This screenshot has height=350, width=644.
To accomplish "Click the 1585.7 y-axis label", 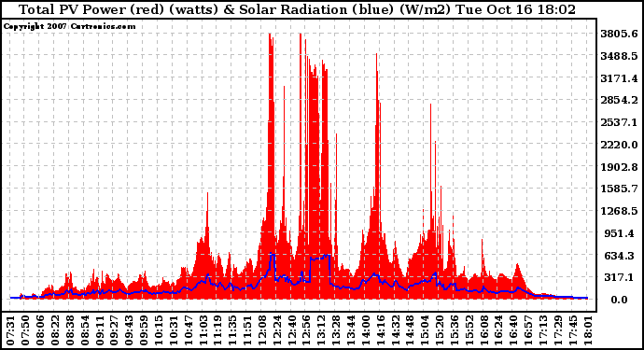I will click(620, 189).
